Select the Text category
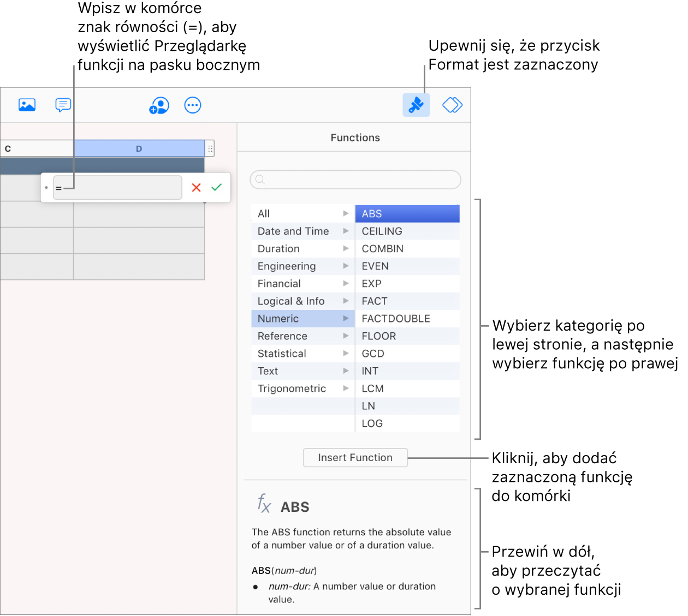688x616 pixels. coord(303,371)
